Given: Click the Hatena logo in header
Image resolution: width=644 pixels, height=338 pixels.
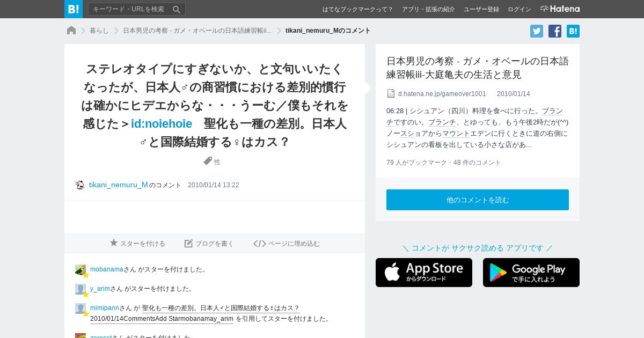Looking at the screenshot, I should [x=560, y=9].
